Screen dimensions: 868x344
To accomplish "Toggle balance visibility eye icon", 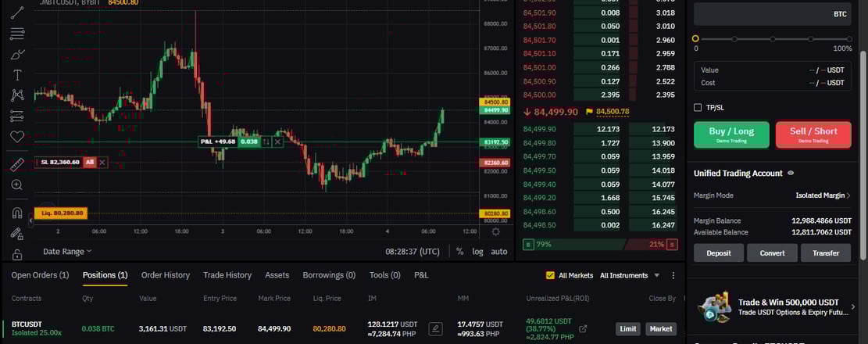I will 791,173.
